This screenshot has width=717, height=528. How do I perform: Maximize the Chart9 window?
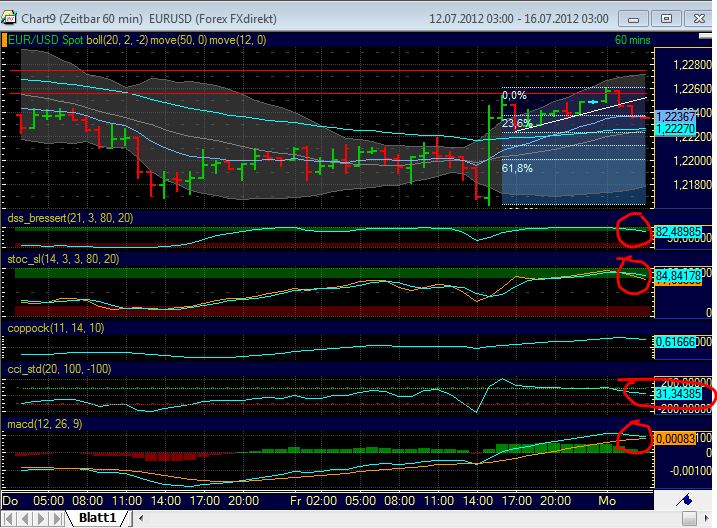click(x=666, y=19)
